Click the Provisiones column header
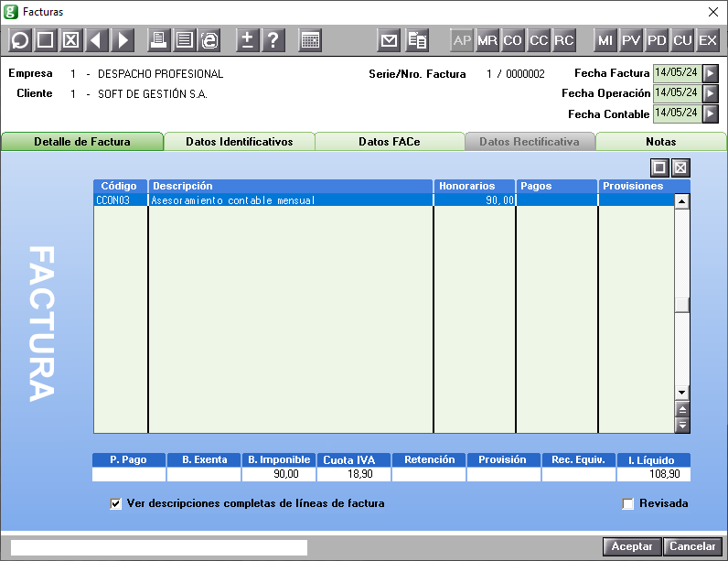Image resolution: width=728 pixels, height=561 pixels. coord(645,186)
